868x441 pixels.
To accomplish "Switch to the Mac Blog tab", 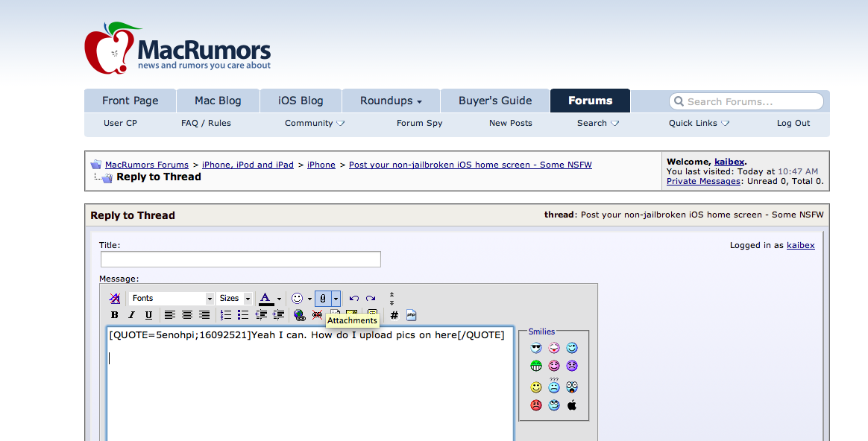I will pos(218,101).
